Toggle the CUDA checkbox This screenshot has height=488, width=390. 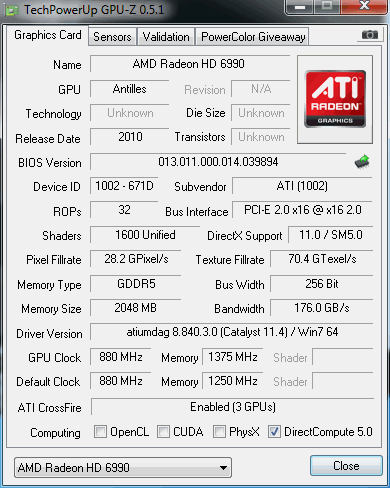coord(163,432)
